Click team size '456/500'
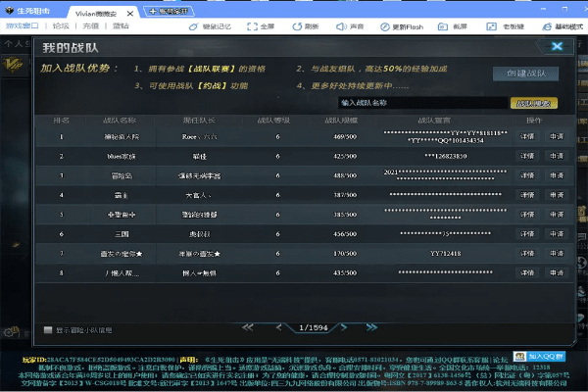 click(x=345, y=234)
